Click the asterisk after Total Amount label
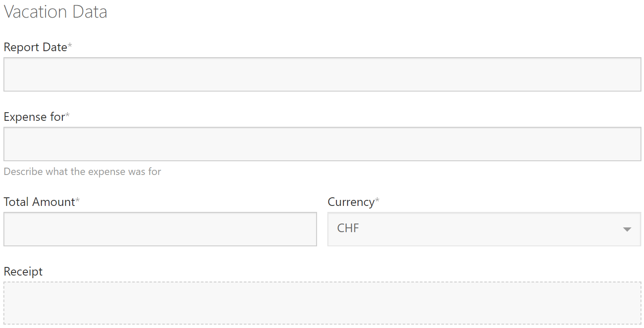The height and width of the screenshot is (328, 644). tap(77, 201)
